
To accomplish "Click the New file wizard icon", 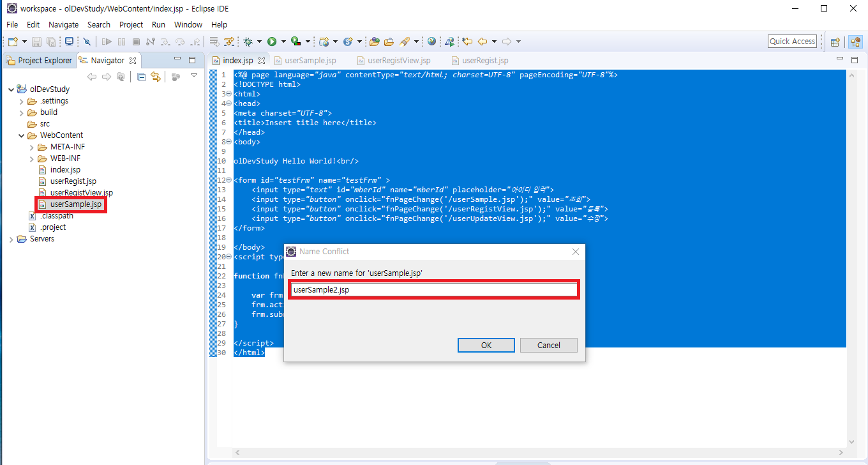I will pos(12,42).
